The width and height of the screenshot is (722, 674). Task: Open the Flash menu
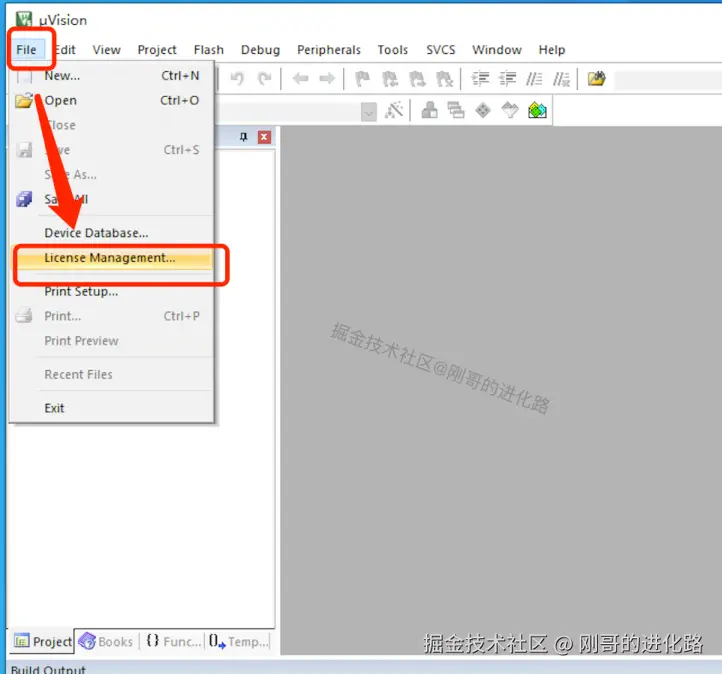pyautogui.click(x=209, y=50)
